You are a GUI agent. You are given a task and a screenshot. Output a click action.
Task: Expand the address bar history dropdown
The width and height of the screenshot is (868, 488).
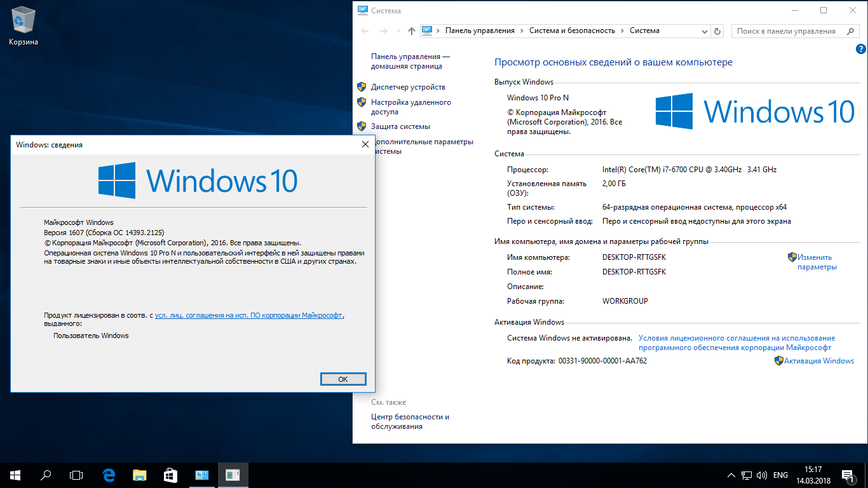click(706, 30)
